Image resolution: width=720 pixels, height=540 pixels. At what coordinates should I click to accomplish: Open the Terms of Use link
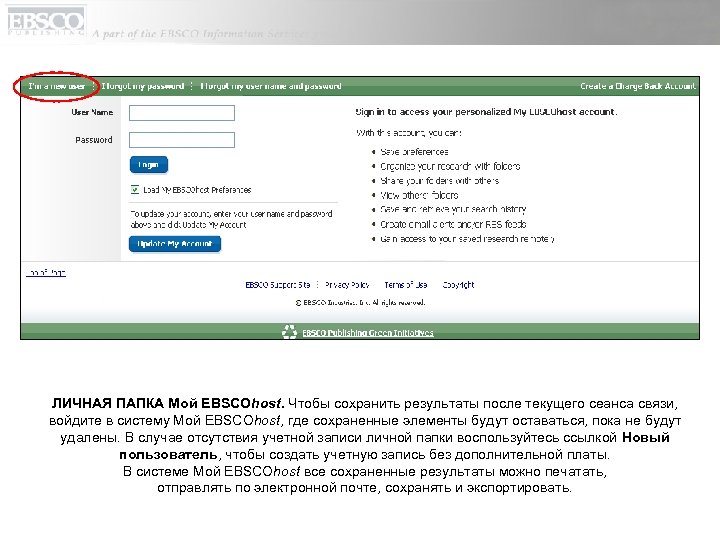(x=406, y=285)
